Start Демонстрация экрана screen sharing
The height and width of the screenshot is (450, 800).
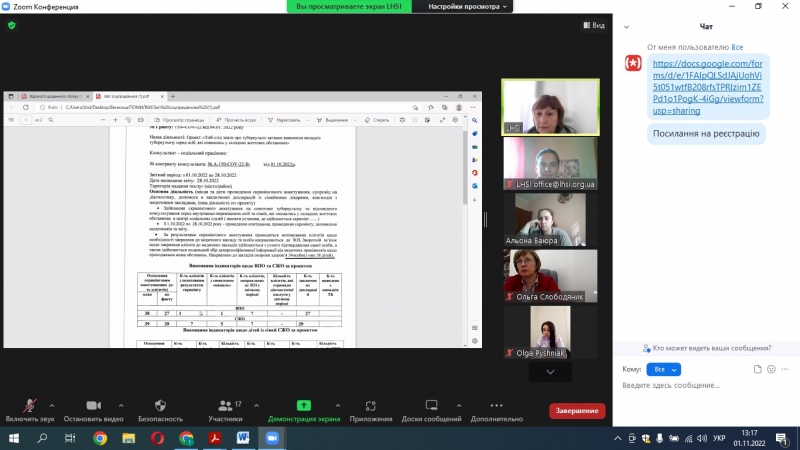coord(304,411)
